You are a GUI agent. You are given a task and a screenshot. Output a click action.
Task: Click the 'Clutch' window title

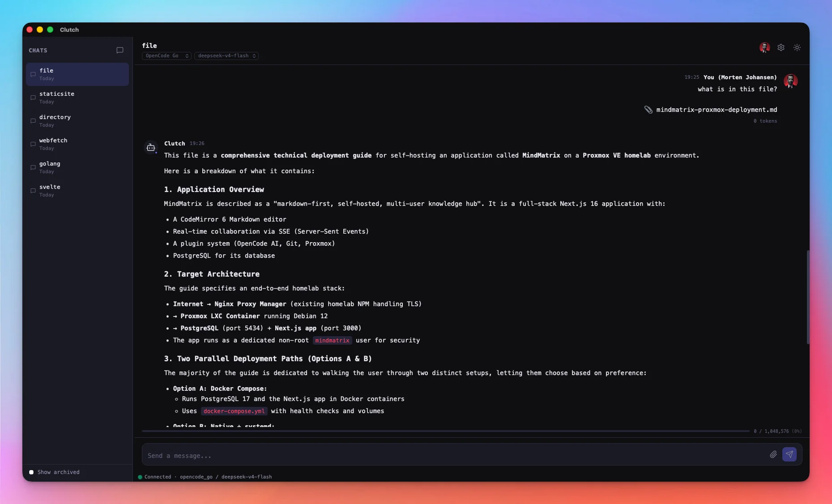click(x=69, y=30)
